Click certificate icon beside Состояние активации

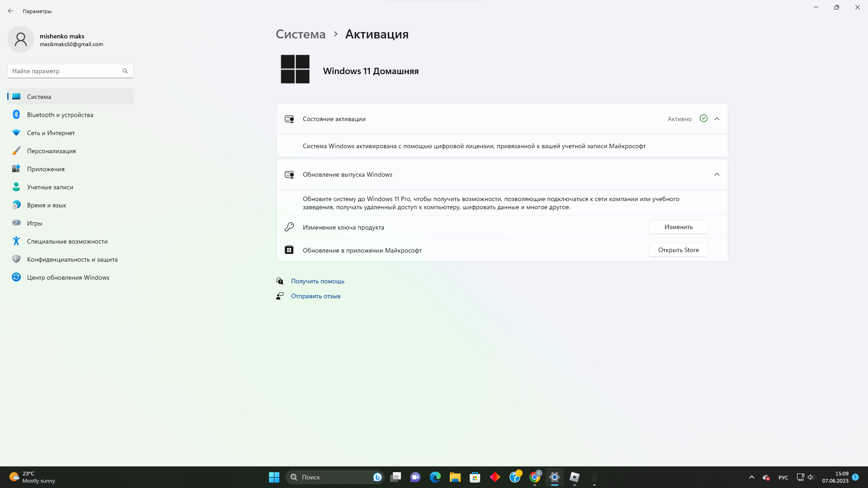pos(289,119)
